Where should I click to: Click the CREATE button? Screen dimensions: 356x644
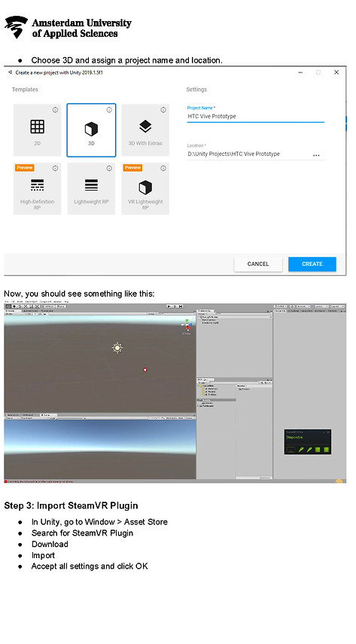pos(312,264)
